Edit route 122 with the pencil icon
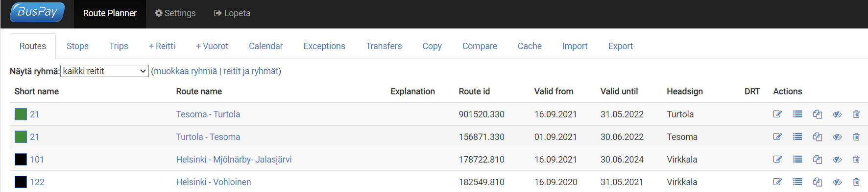This screenshot has height=192, width=868. click(x=777, y=182)
